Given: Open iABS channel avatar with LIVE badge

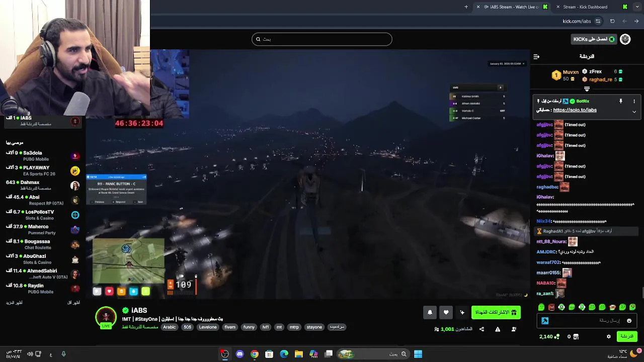Looking at the screenshot, I should click(106, 318).
